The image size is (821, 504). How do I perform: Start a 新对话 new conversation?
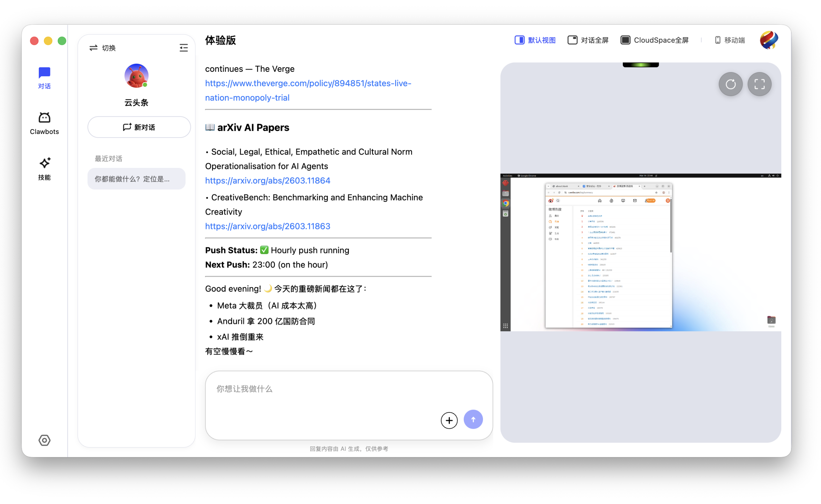click(139, 127)
